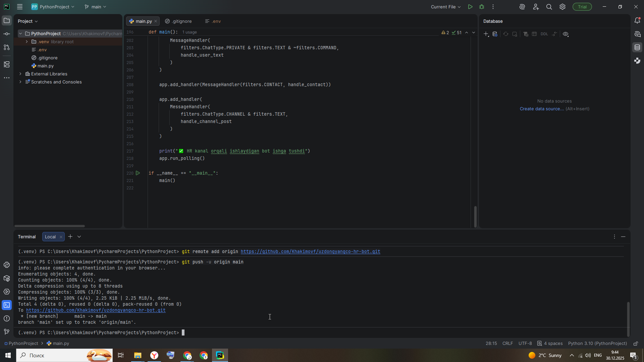
Task: Open the main branch dropdown
Action: (x=96, y=7)
